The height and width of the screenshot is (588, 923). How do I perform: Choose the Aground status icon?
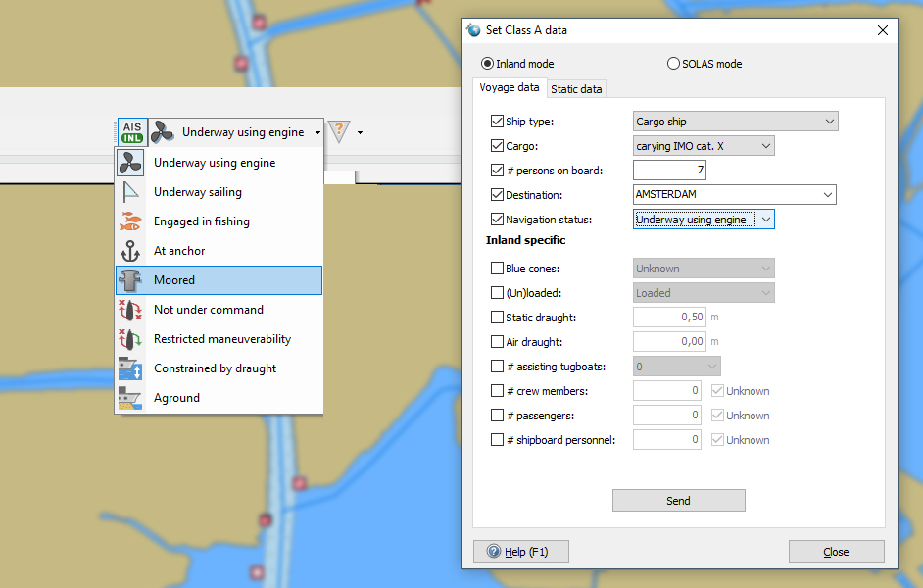point(130,398)
